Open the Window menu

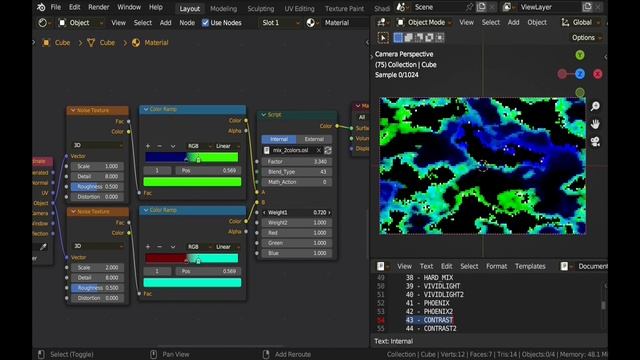tap(129, 7)
